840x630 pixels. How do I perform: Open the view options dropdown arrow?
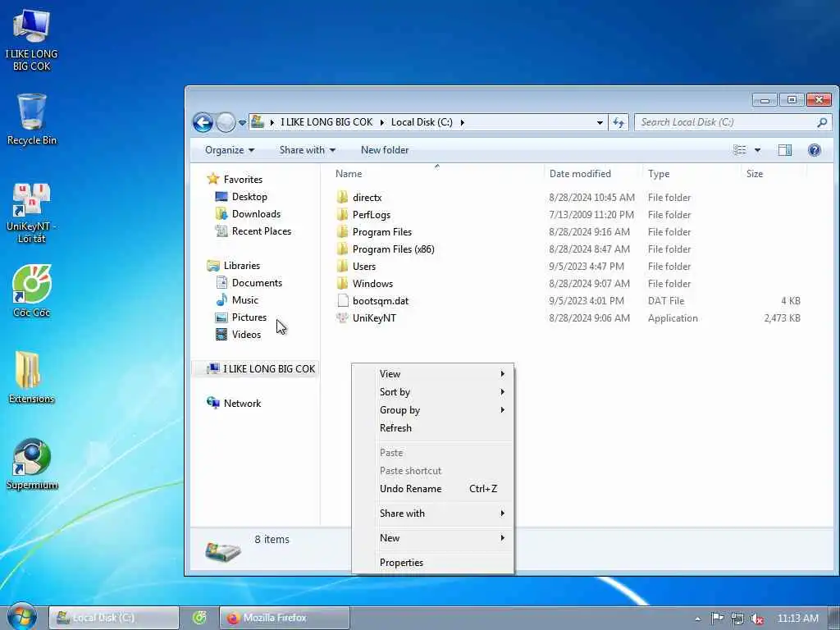tap(757, 150)
